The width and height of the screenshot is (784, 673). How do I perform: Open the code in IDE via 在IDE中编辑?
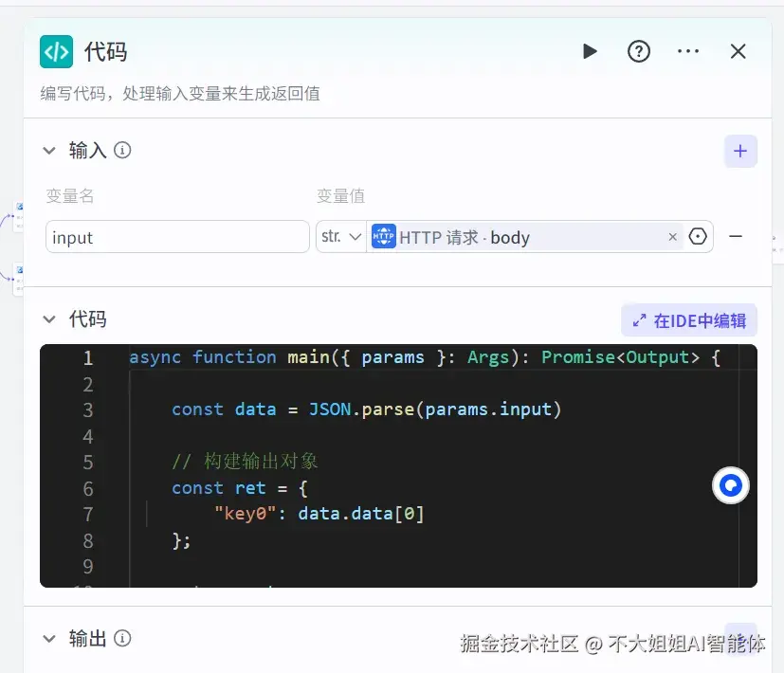pyautogui.click(x=688, y=319)
